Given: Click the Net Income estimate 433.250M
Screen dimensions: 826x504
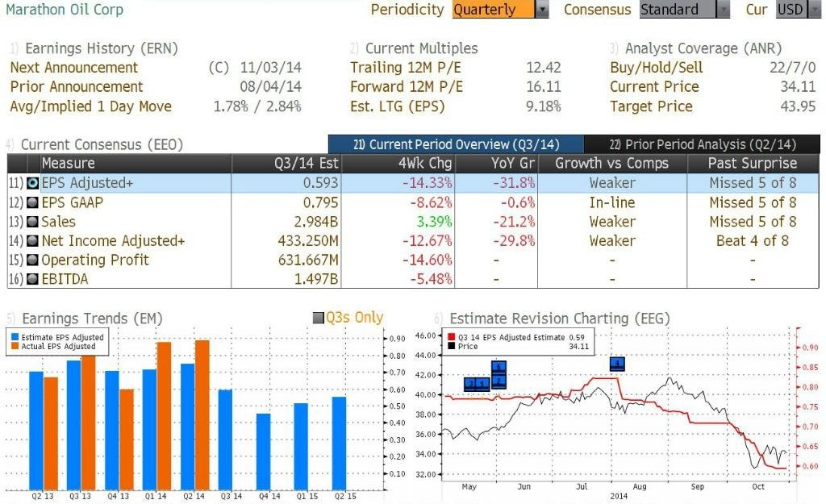Looking at the screenshot, I should 308,240.
